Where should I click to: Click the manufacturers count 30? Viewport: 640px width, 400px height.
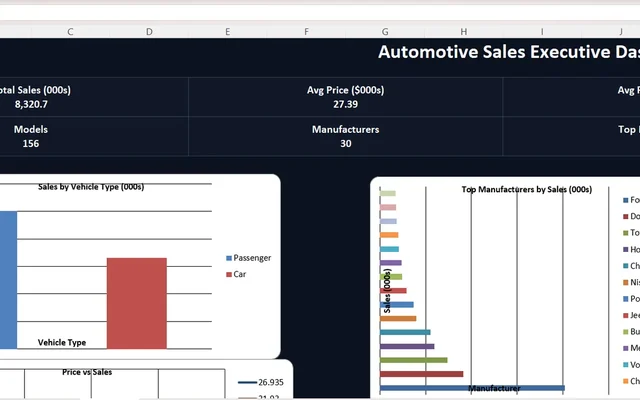pos(346,144)
